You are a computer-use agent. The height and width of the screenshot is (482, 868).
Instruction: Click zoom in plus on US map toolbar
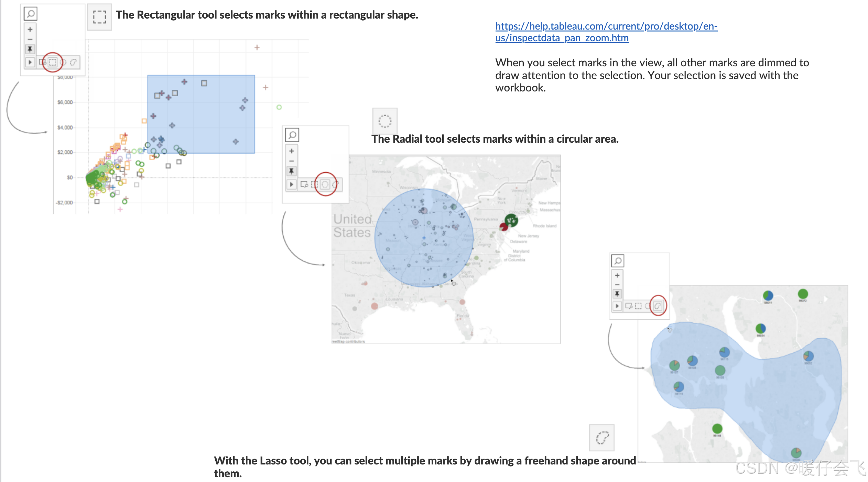(292, 151)
